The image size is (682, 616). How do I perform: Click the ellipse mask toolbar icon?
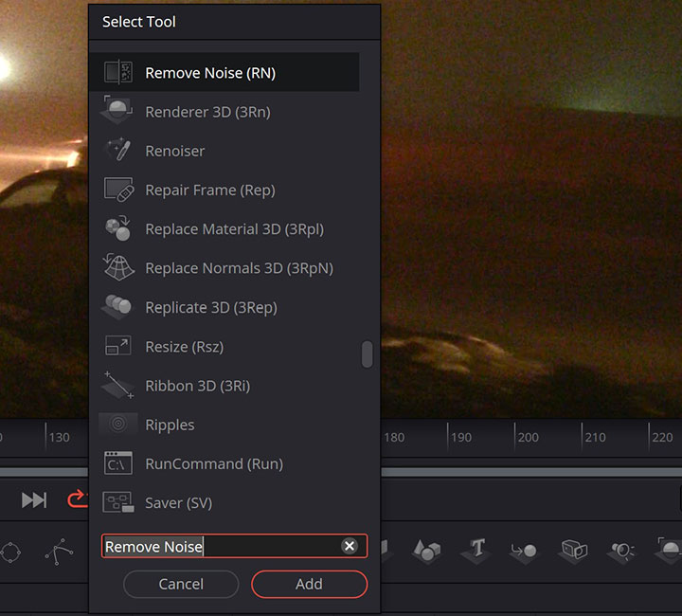tap(10, 553)
